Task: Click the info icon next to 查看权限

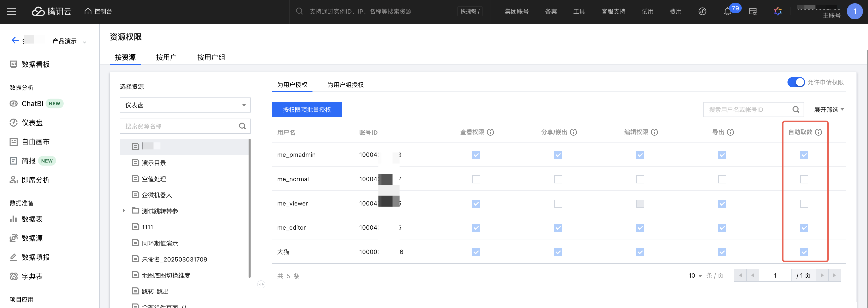Action: point(491,132)
